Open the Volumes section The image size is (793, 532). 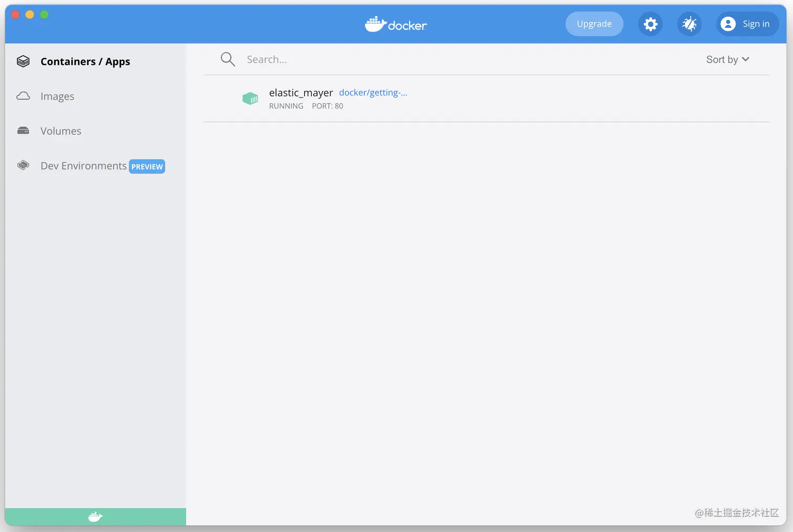[60, 131]
